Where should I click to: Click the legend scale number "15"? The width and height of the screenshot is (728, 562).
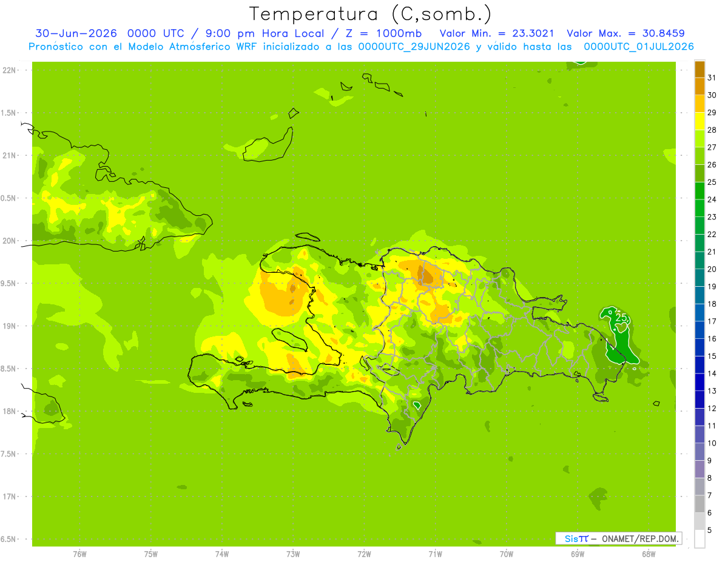tap(712, 356)
